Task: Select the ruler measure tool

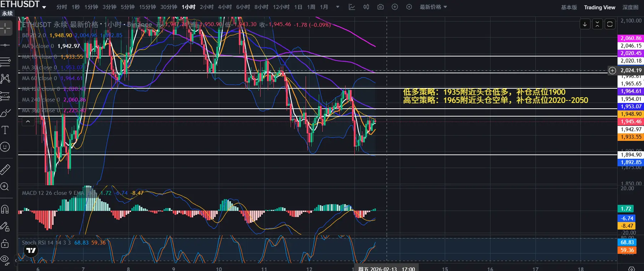Action: [5, 169]
